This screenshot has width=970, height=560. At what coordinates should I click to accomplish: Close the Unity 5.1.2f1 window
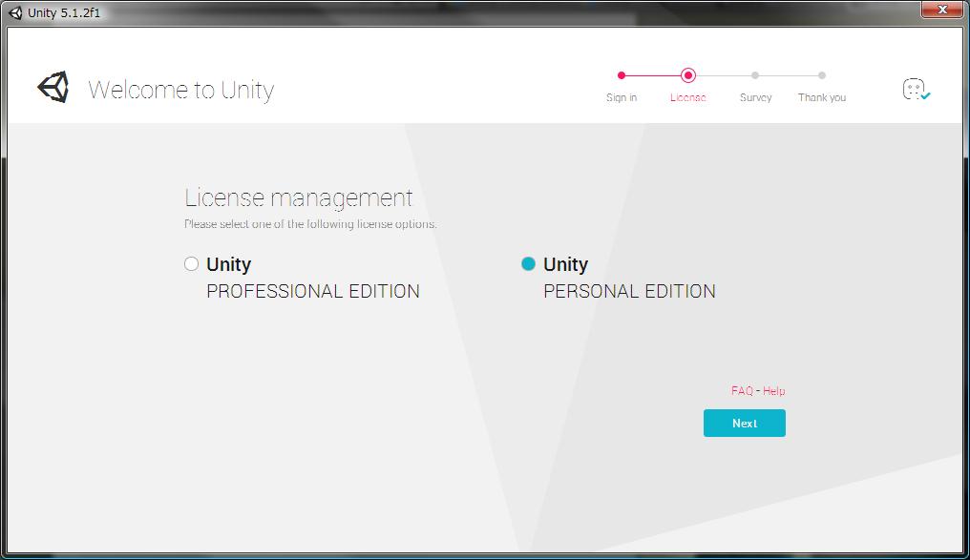tap(942, 10)
